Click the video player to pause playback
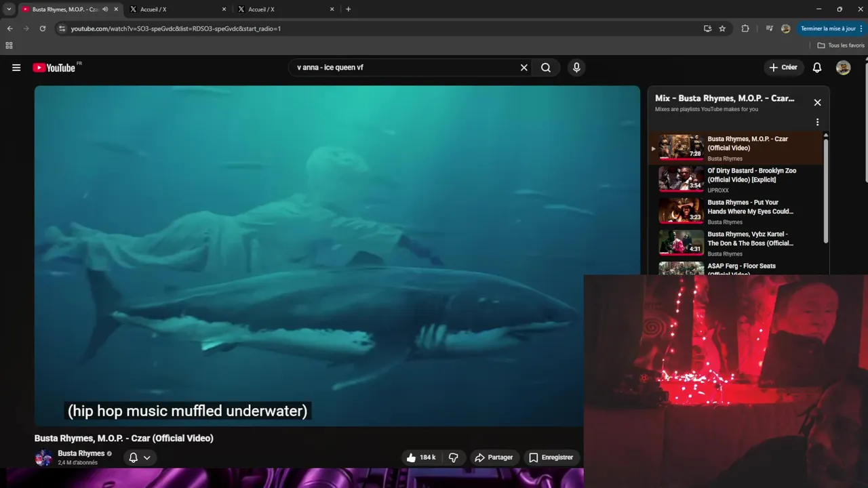 click(337, 256)
